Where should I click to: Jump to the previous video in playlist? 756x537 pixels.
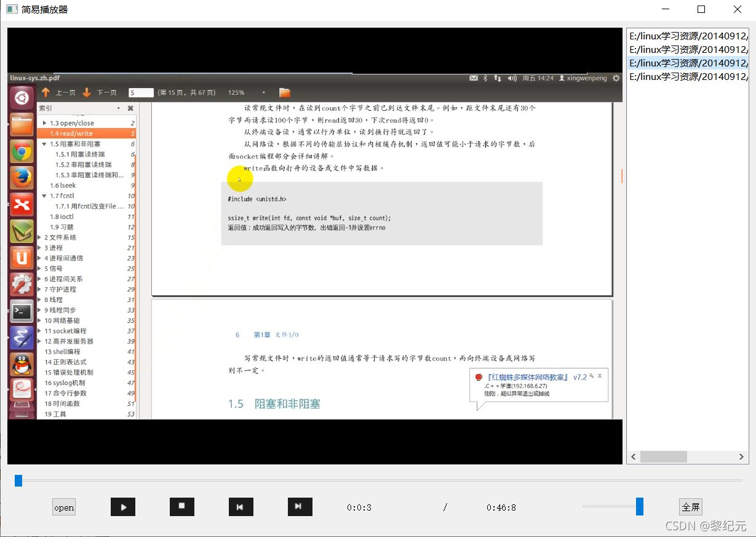coord(241,507)
